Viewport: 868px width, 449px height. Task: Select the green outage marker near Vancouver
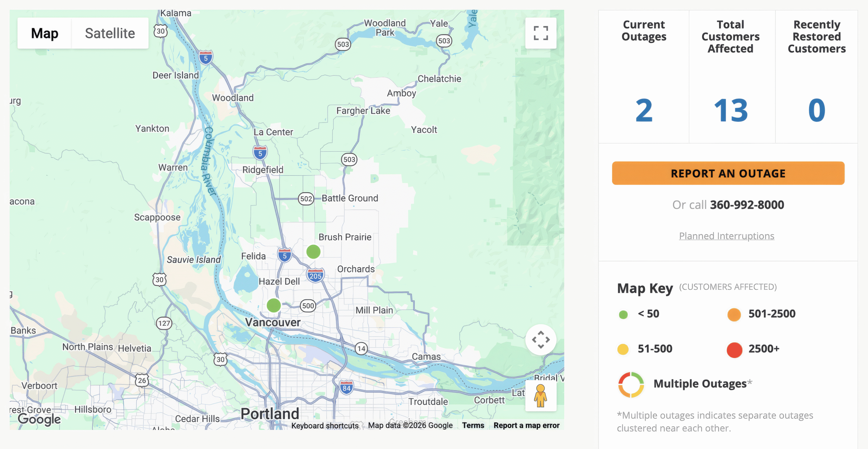274,305
